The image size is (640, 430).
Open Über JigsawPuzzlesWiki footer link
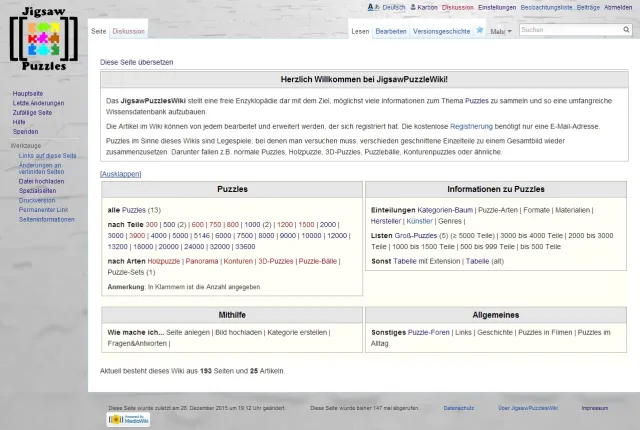528,408
